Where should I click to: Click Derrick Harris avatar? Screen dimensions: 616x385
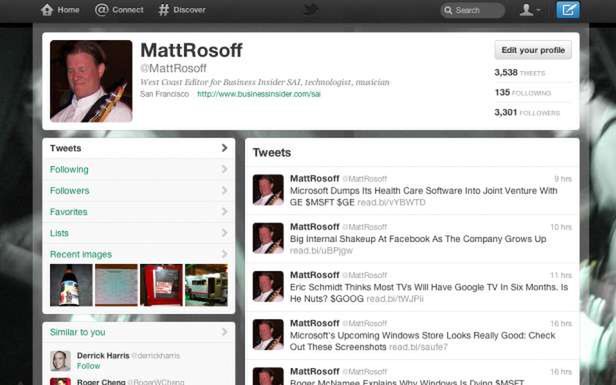coord(60,361)
